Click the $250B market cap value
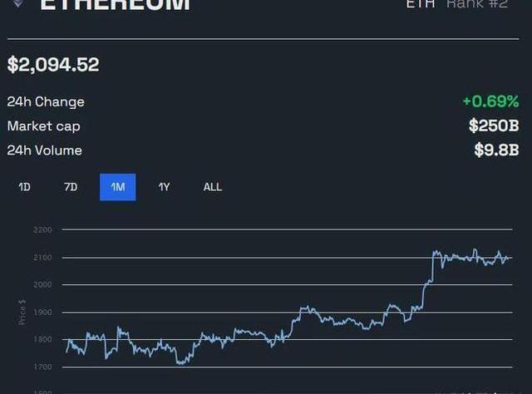This screenshot has height=394, width=532. tap(494, 126)
